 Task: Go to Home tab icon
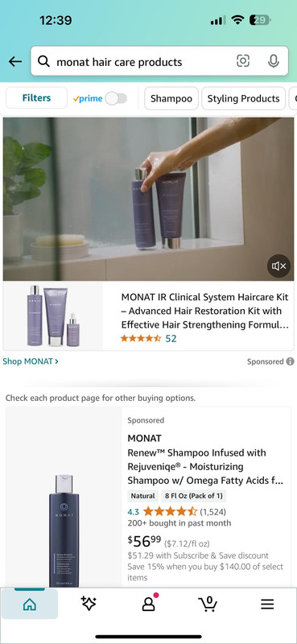[x=30, y=605]
